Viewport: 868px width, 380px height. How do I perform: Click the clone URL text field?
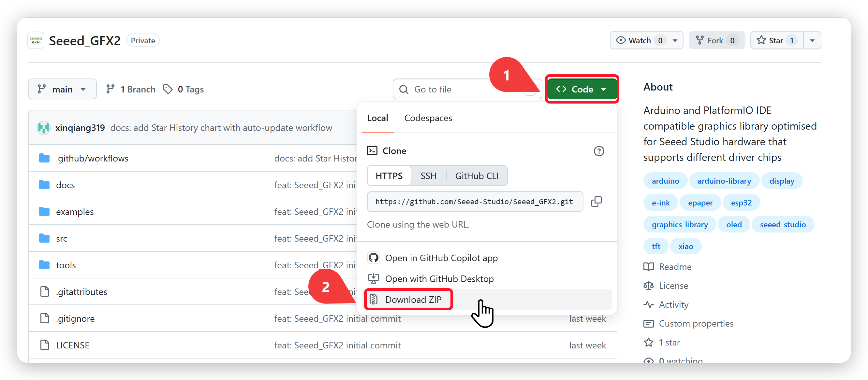click(475, 202)
